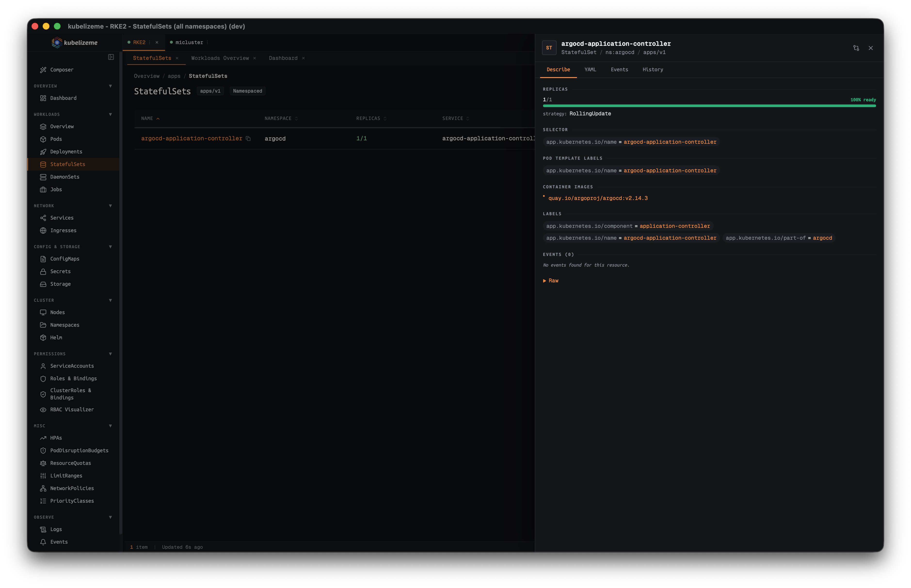Sort the table by SERVICE column
911x588 pixels.
click(455, 118)
